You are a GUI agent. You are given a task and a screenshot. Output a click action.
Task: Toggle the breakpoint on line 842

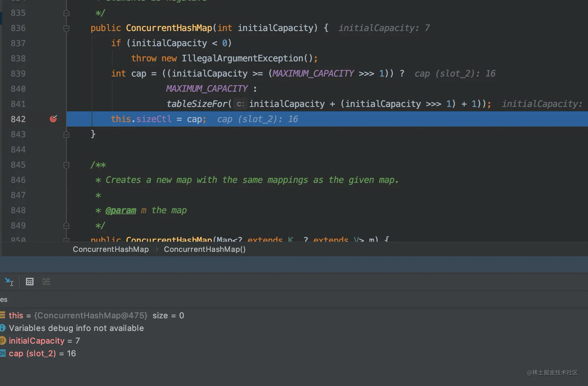tap(53, 119)
